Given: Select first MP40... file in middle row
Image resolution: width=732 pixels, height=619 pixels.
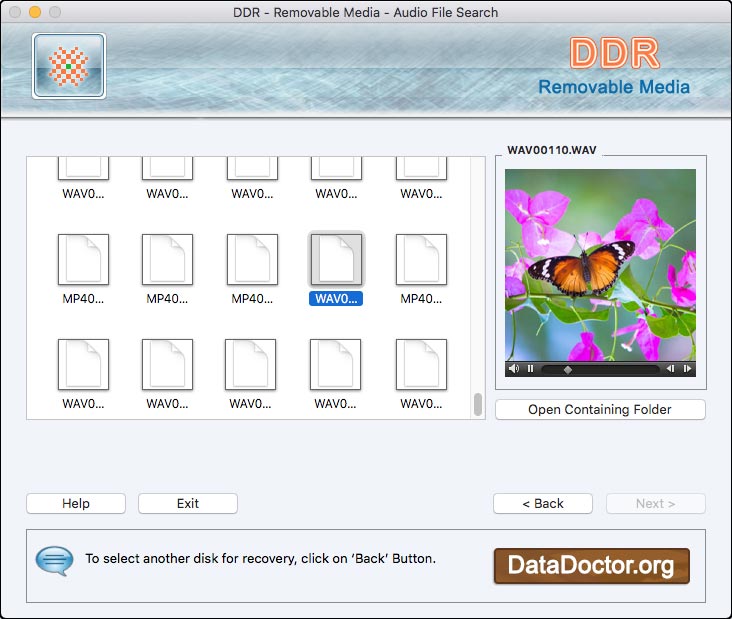Looking at the screenshot, I should pyautogui.click(x=83, y=260).
